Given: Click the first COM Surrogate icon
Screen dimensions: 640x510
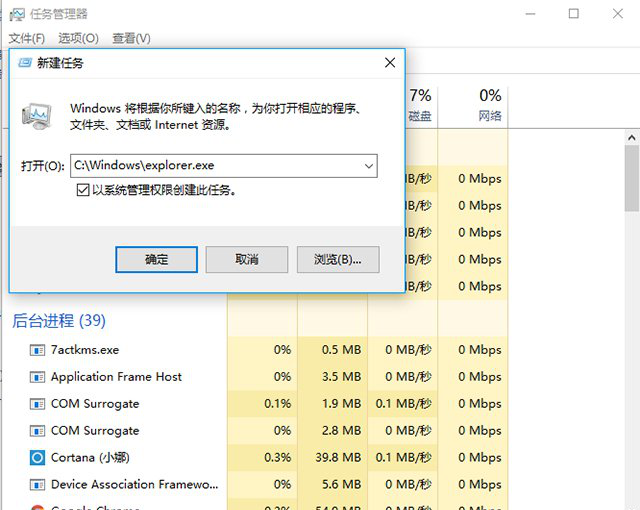Looking at the screenshot, I should pyautogui.click(x=38, y=404).
